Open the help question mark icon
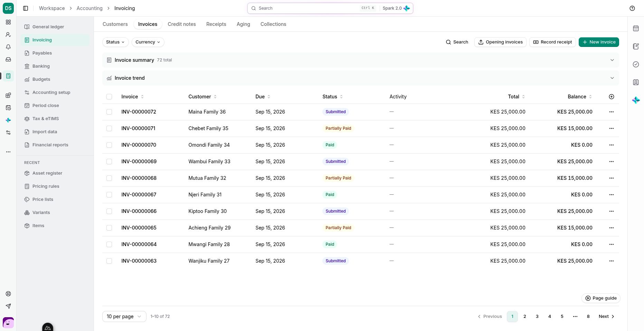644x331 pixels. coord(632,8)
